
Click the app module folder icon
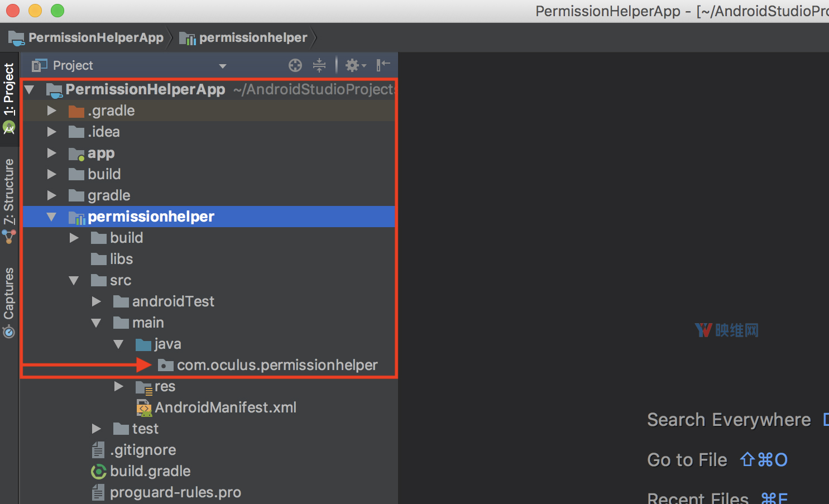click(x=76, y=153)
